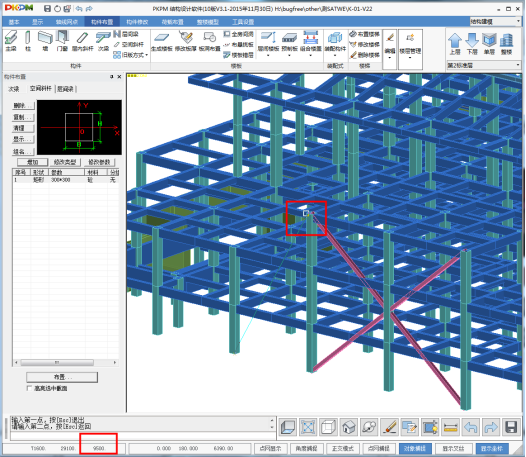Click the 布置楼梯 stair layout item
Screen dimensions: 526x457
[364, 34]
